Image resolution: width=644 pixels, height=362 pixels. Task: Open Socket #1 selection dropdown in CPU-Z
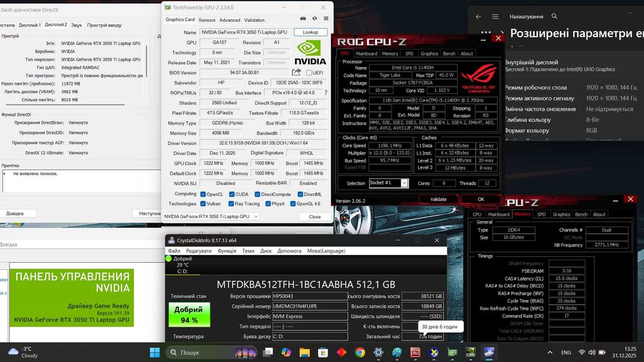[x=388, y=184]
